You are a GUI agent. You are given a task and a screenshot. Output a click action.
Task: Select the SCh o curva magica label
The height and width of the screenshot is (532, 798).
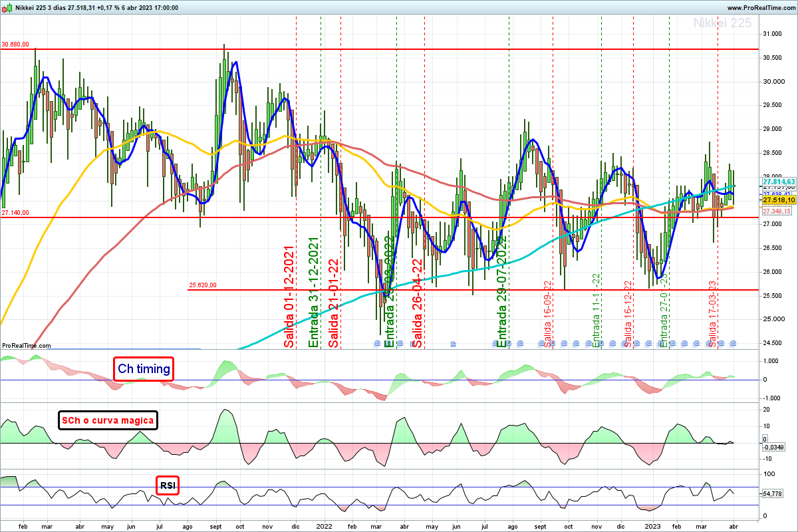click(x=108, y=420)
